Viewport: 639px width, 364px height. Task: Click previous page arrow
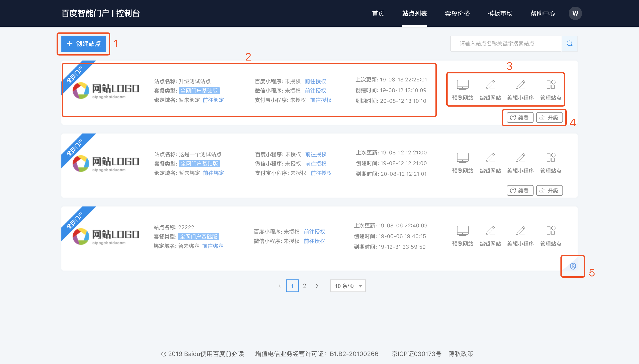[279, 286]
